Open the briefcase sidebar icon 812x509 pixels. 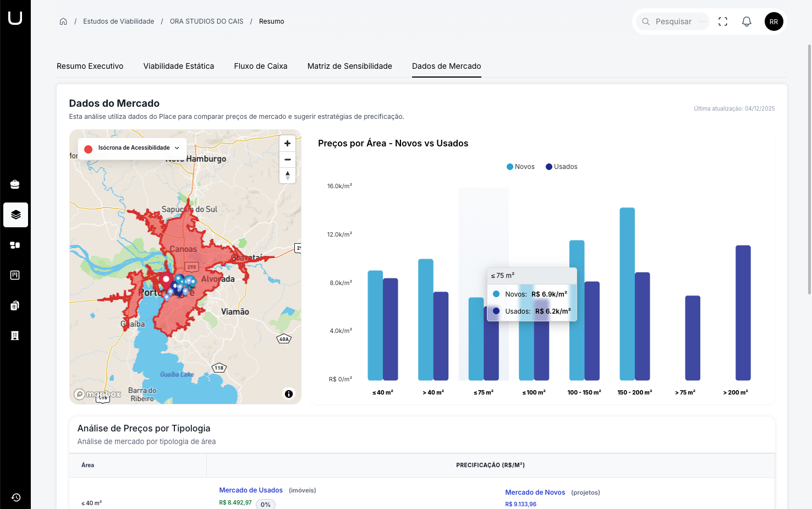[x=15, y=184]
